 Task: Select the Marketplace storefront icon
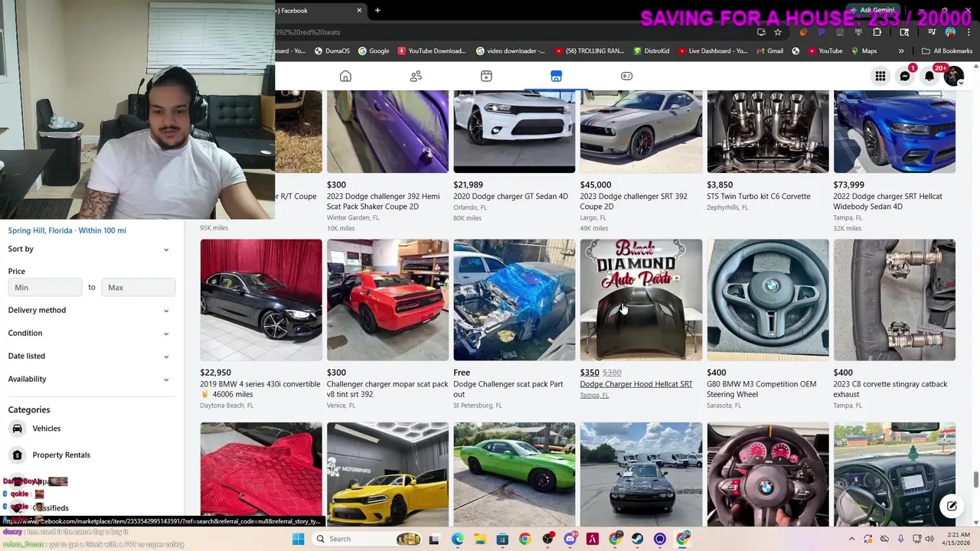click(556, 76)
